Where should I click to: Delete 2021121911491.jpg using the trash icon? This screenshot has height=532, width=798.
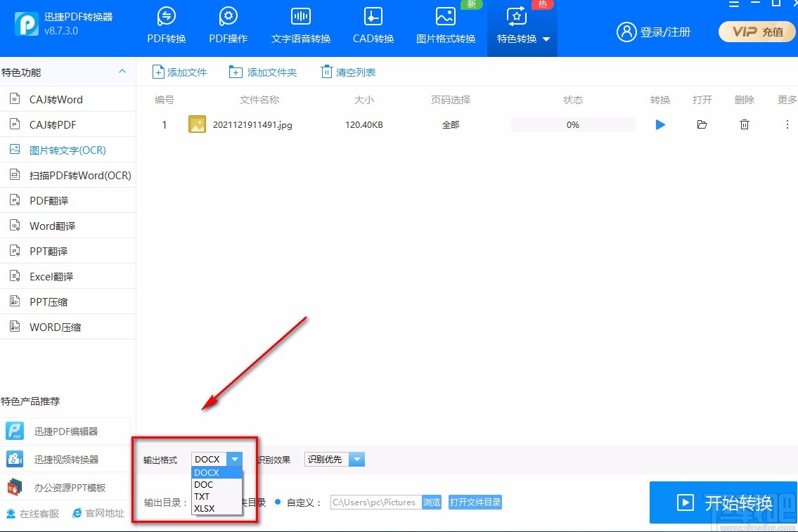744,124
